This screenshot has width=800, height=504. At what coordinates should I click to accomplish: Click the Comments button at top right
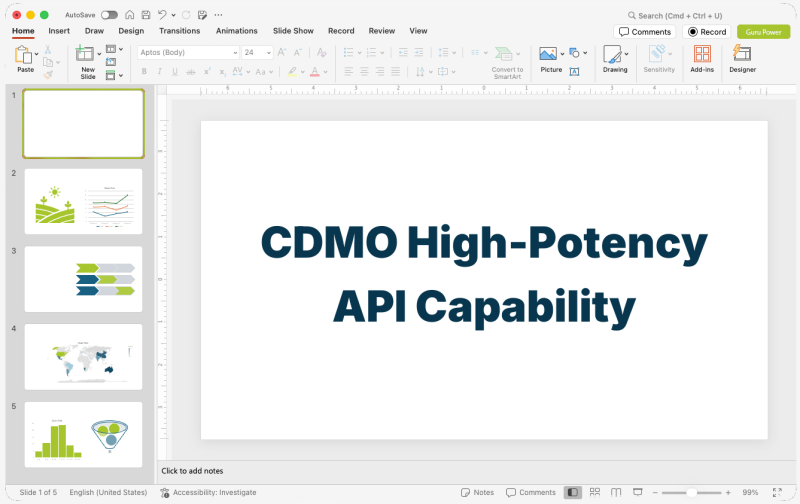[645, 32]
